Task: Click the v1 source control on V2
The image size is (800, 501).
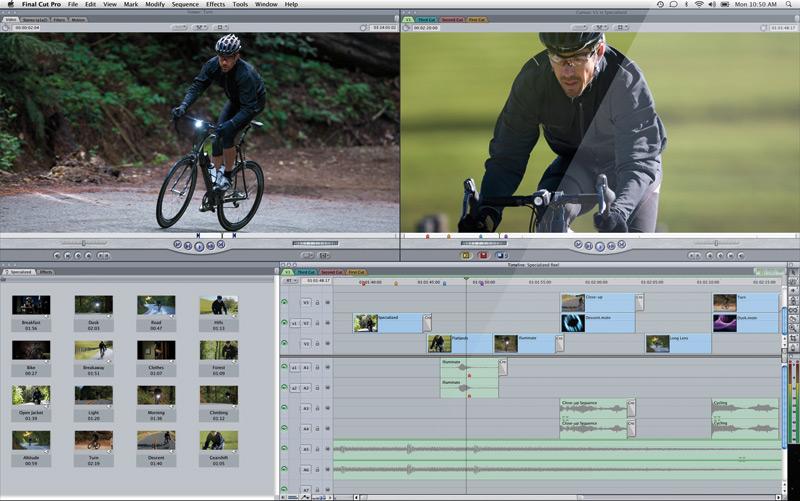Action: tap(294, 323)
